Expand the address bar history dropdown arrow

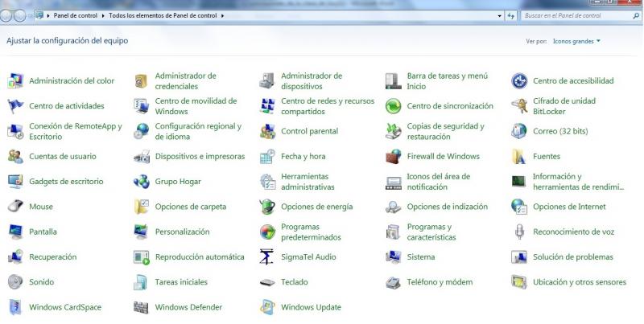tap(499, 15)
